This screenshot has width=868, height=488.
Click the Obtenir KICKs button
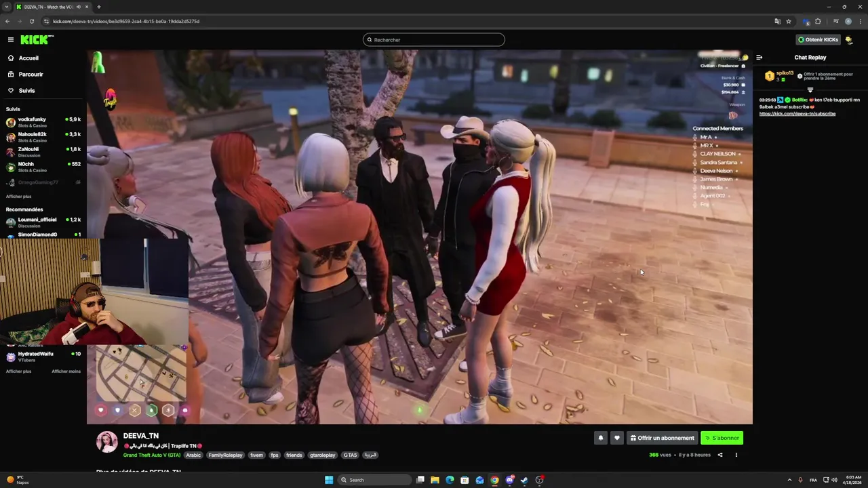pyautogui.click(x=818, y=40)
